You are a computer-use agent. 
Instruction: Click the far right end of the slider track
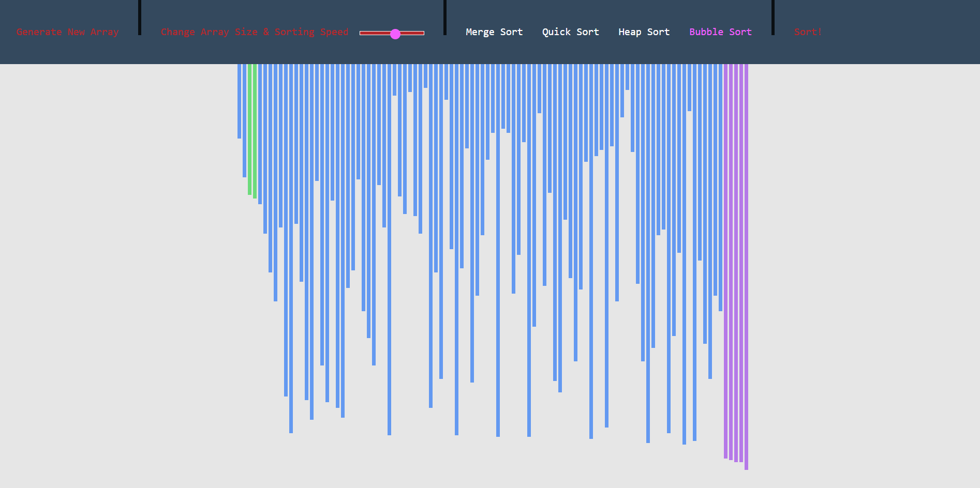point(423,33)
